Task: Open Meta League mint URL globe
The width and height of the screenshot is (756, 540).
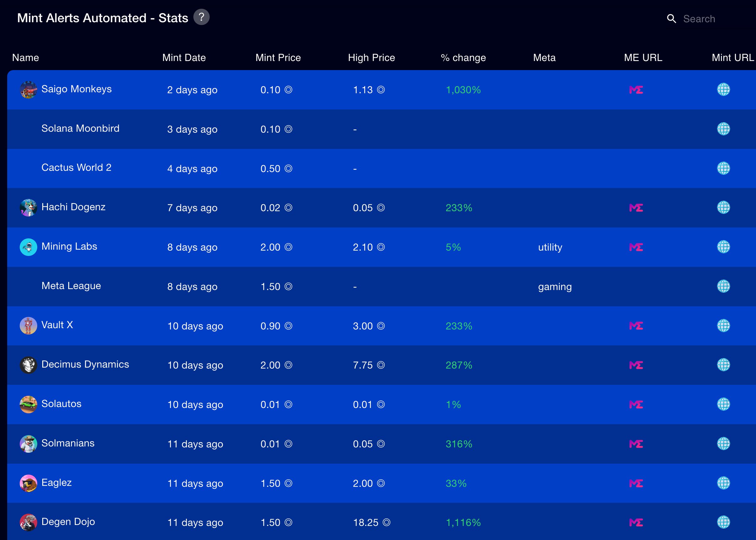Action: [723, 286]
